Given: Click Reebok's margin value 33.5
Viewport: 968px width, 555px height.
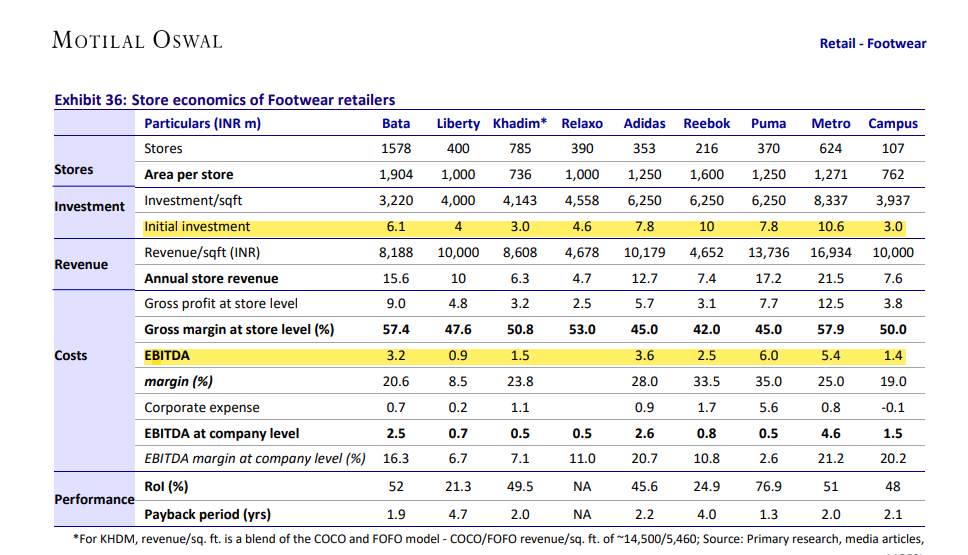Looking at the screenshot, I should pos(706,382).
